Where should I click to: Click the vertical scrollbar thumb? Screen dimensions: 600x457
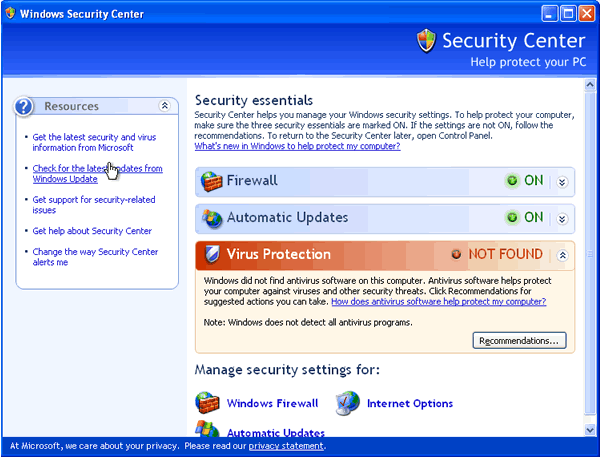click(x=590, y=253)
